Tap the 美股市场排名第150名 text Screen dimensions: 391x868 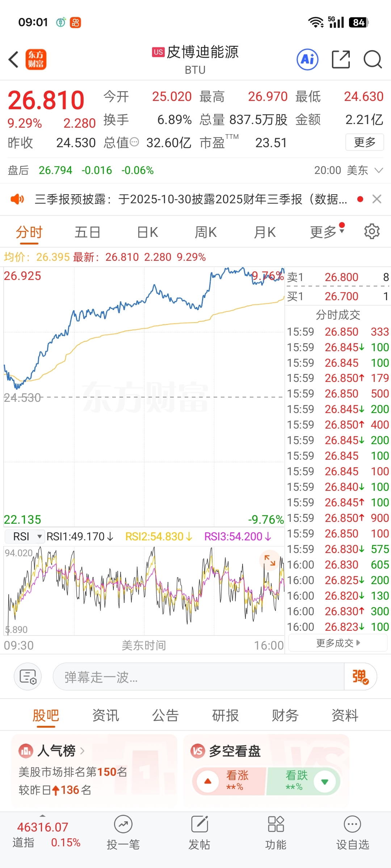(x=73, y=772)
